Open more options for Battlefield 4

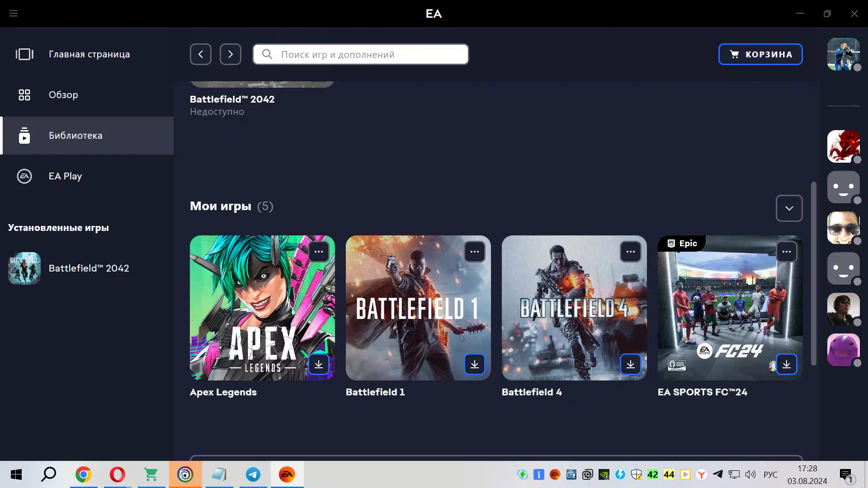pyautogui.click(x=631, y=252)
